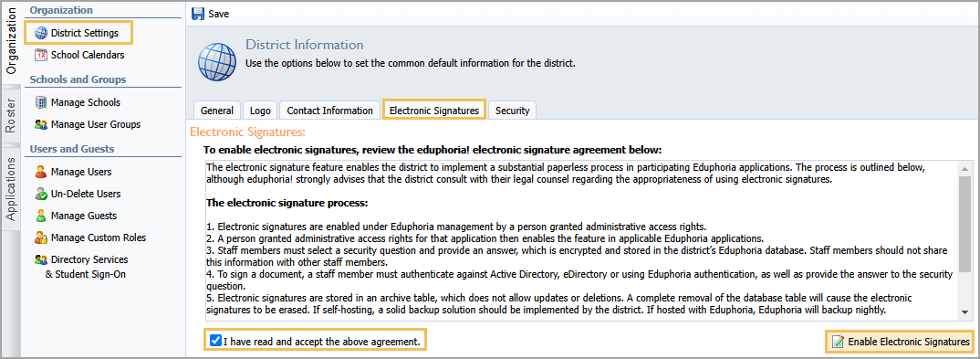Open School Calendars calendar icon

coord(41,55)
